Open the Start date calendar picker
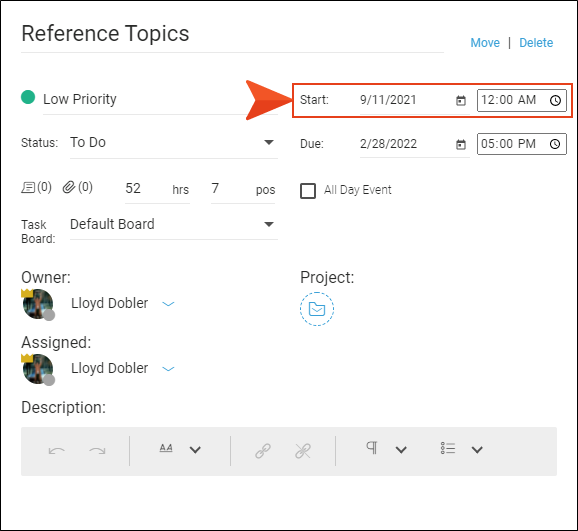This screenshot has height=531, width=578. tap(461, 100)
